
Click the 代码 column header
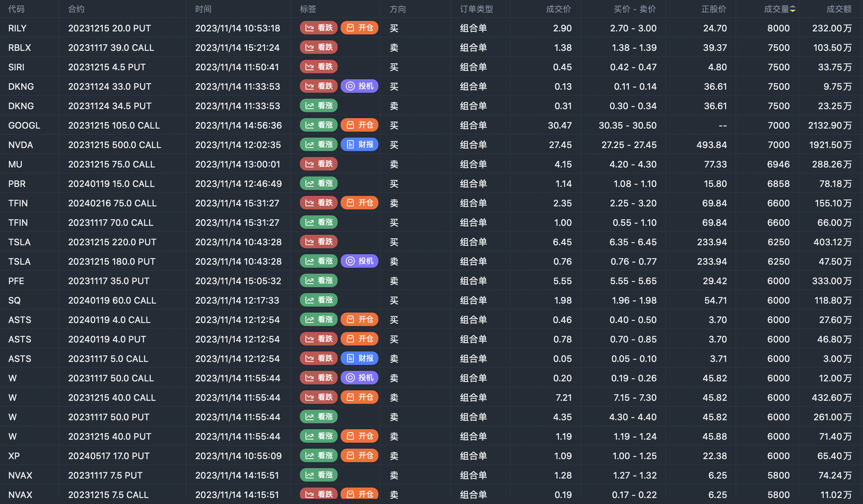(16, 9)
